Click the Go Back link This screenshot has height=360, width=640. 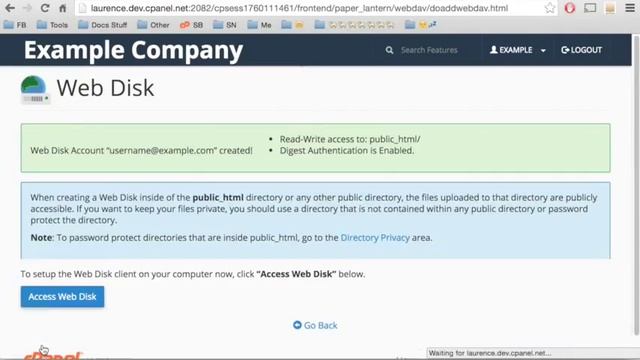coord(315,325)
